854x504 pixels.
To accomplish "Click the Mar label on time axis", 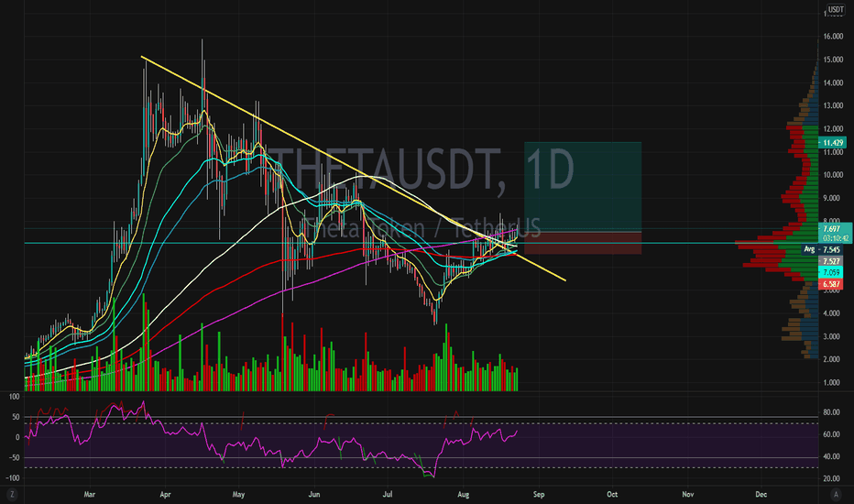I will 89,495.
